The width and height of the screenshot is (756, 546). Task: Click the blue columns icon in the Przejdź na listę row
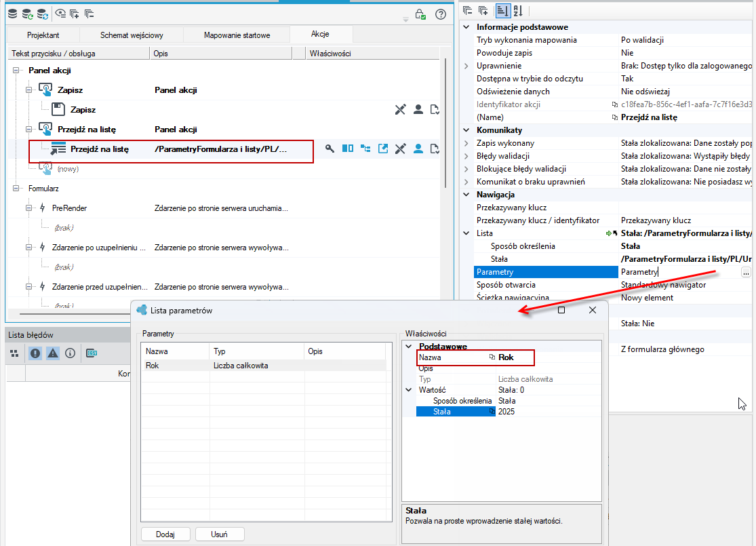(x=348, y=149)
